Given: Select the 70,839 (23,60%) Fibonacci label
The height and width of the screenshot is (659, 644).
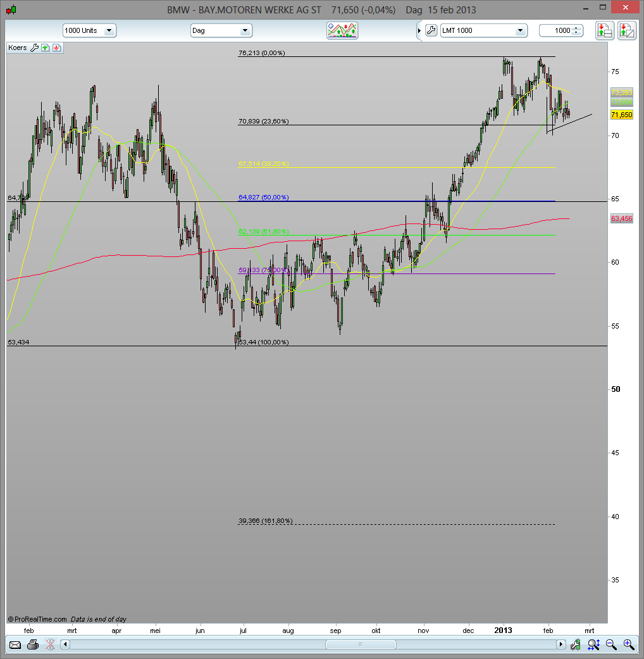Looking at the screenshot, I should point(263,122).
